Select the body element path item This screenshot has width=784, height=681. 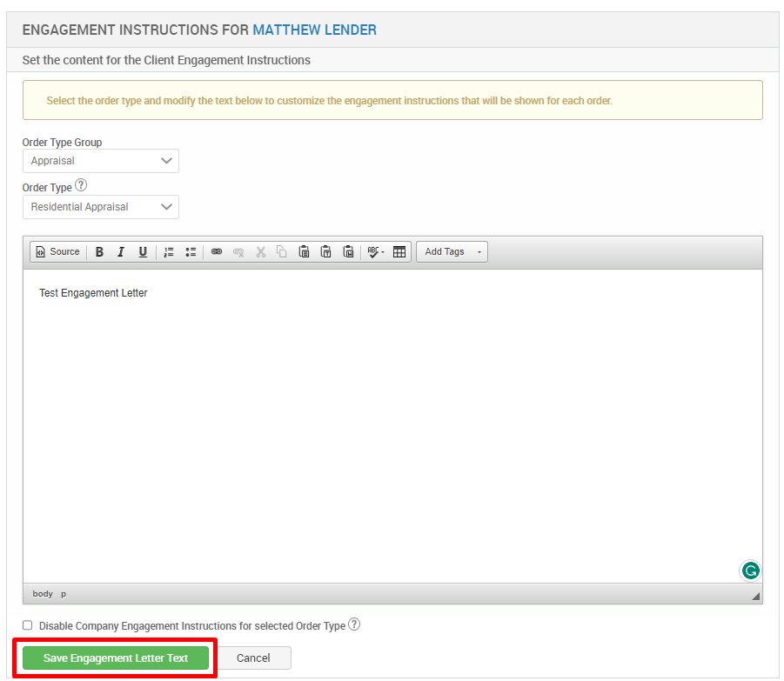[43, 593]
